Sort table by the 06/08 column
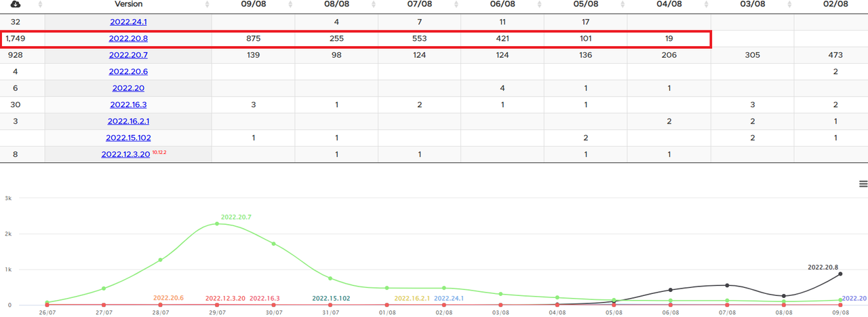 pyautogui.click(x=502, y=4)
